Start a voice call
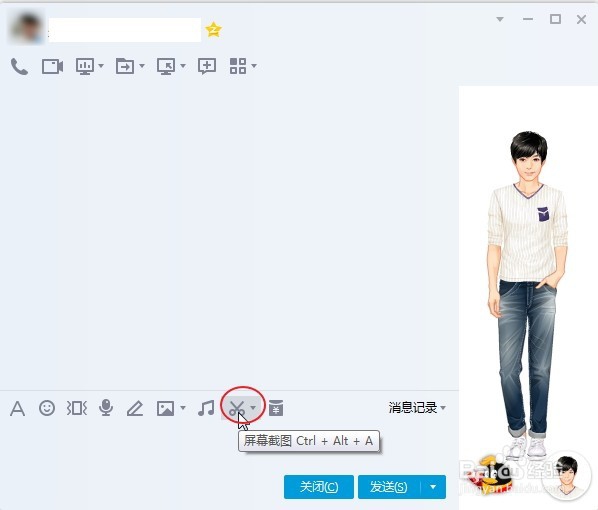The image size is (598, 510). tap(19, 66)
